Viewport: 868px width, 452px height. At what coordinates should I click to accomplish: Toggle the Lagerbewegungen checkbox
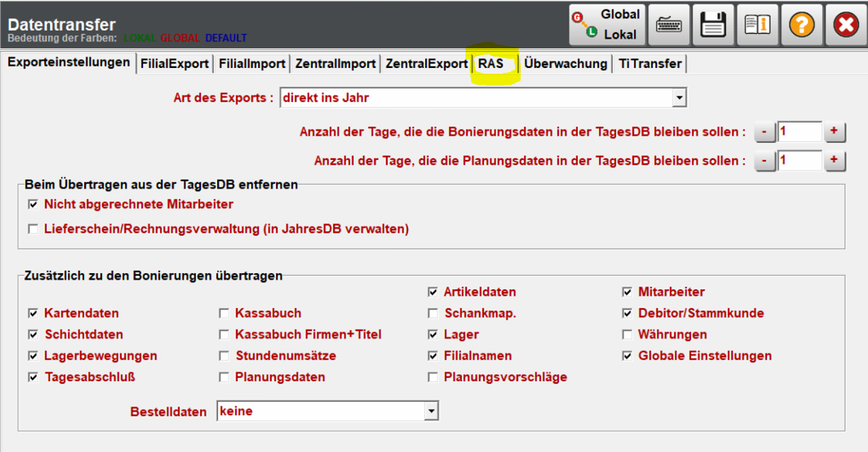33,356
